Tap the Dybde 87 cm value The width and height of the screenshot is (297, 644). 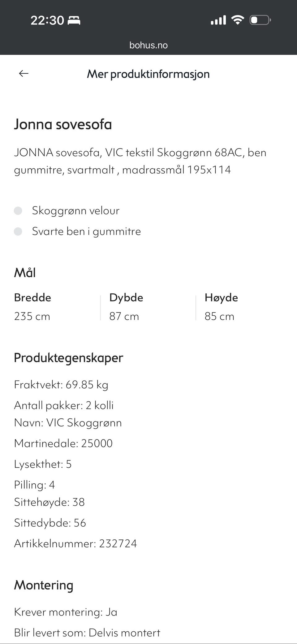coord(124,316)
